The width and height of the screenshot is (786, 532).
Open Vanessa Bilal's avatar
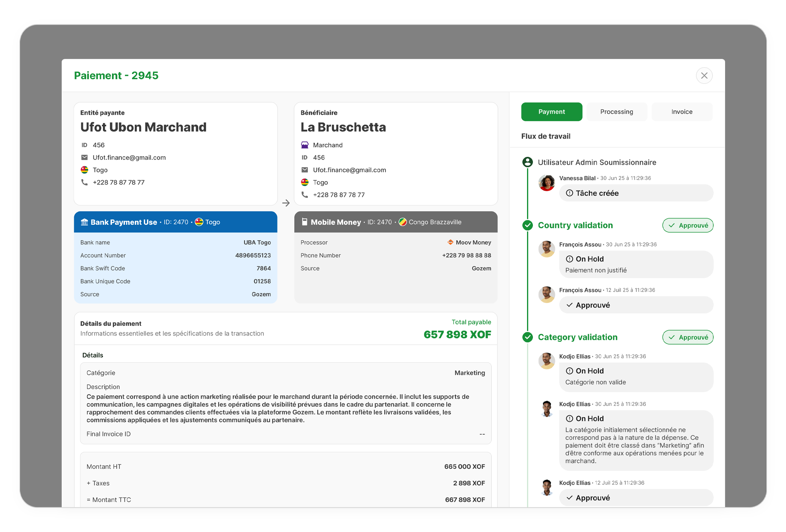[x=546, y=183]
